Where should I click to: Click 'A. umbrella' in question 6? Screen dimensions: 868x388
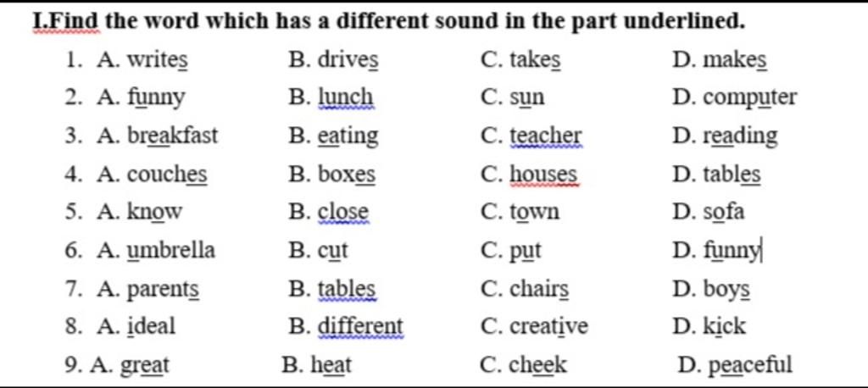(156, 250)
